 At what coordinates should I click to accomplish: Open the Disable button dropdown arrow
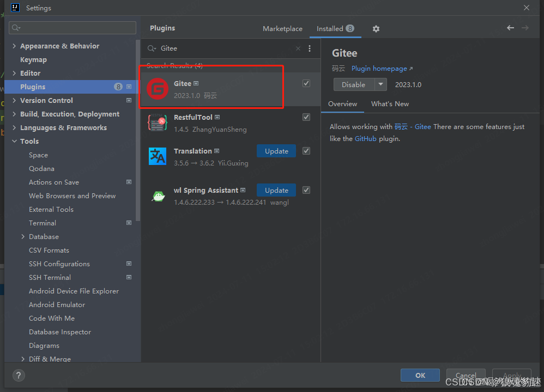coord(380,84)
